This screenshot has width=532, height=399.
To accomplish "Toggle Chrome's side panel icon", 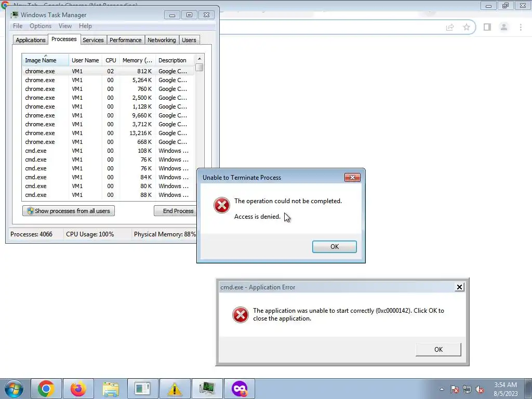I will [x=487, y=27].
